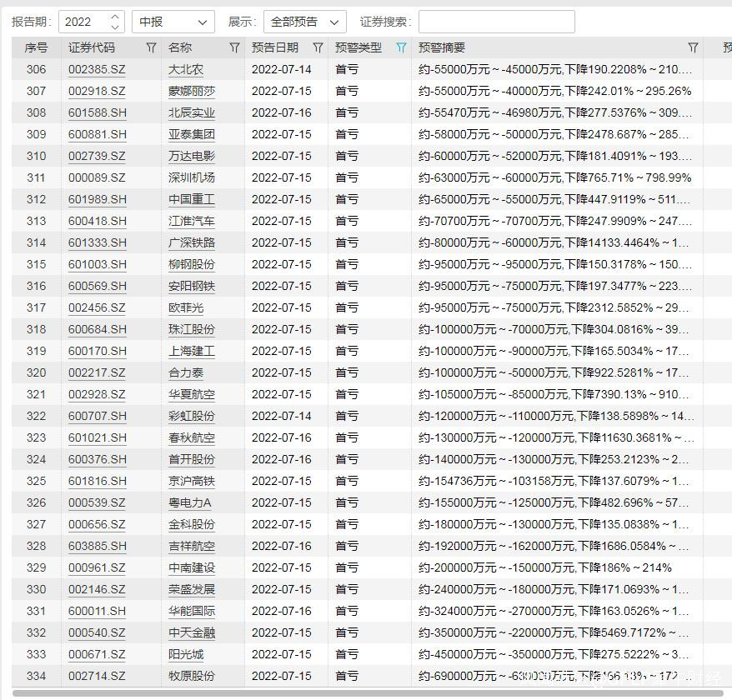Open stock code link 000089.SZ
Viewport: 732px width, 700px height.
97,177
